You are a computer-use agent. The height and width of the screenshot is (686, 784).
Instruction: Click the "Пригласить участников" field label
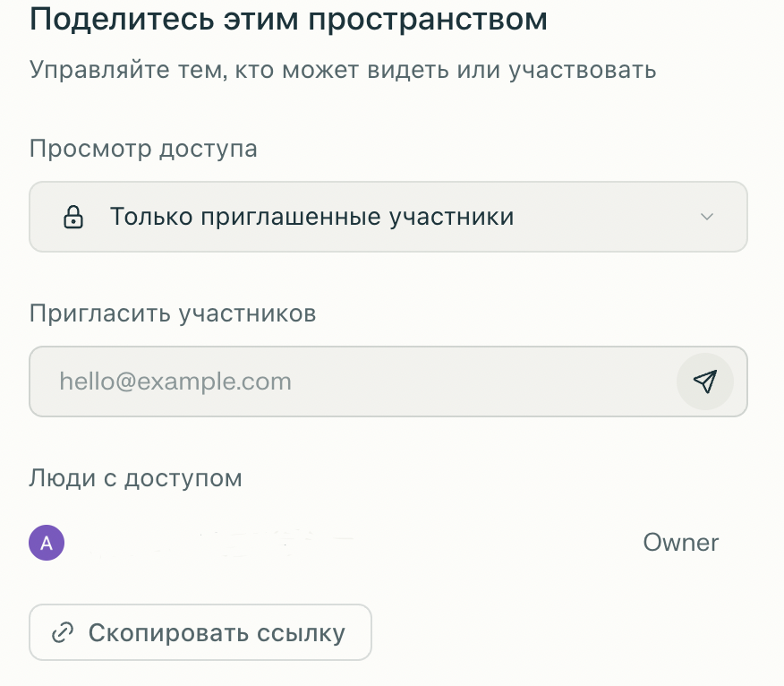click(x=173, y=313)
